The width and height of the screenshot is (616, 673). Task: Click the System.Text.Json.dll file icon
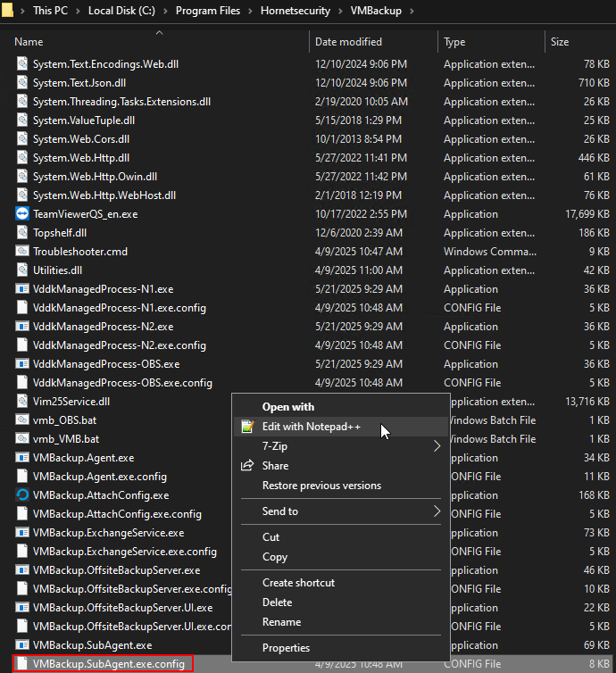[x=22, y=82]
